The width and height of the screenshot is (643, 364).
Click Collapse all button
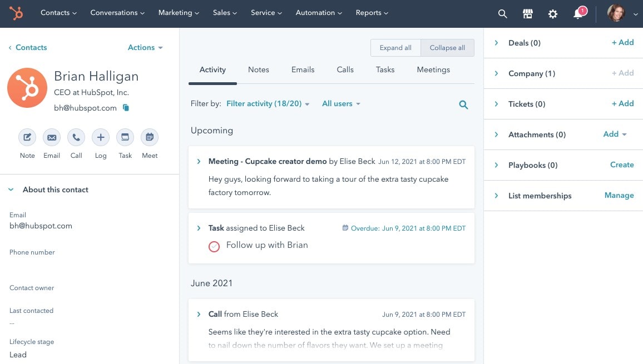pos(447,48)
